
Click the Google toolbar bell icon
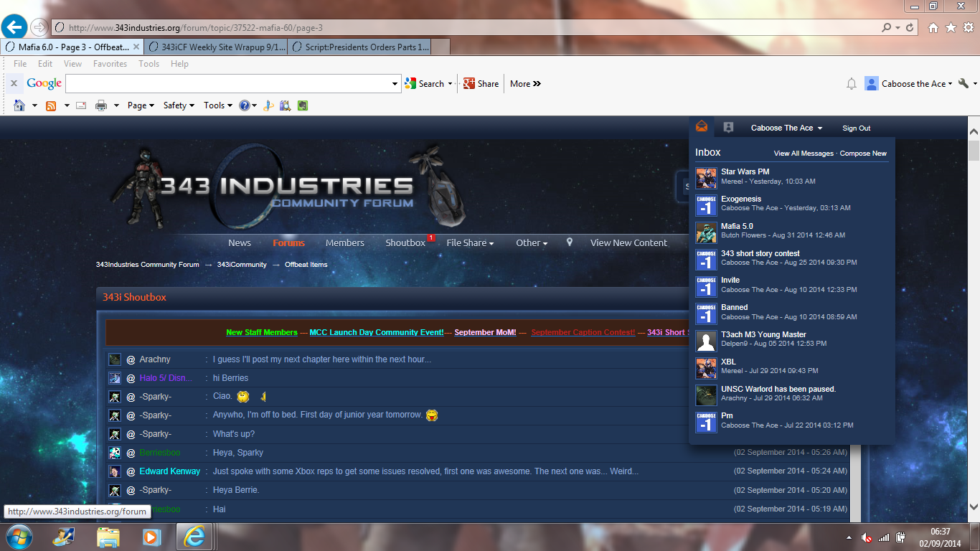[x=852, y=84]
